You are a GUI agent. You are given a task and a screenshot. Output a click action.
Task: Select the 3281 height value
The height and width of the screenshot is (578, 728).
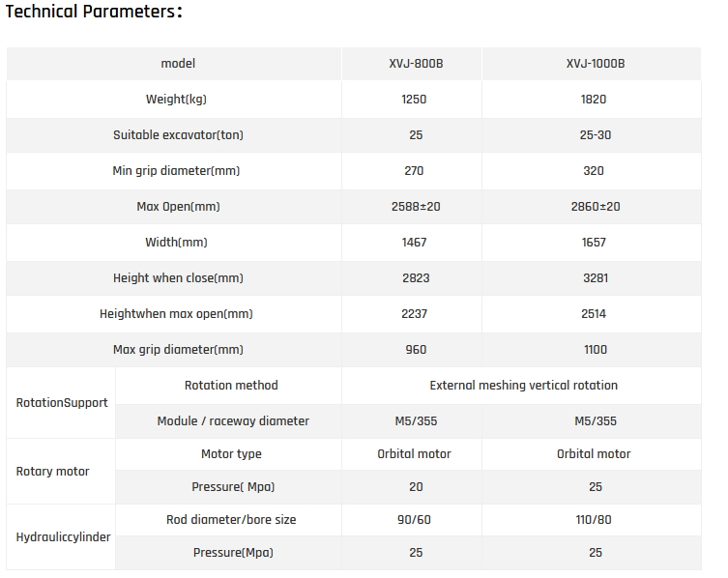[x=595, y=278]
